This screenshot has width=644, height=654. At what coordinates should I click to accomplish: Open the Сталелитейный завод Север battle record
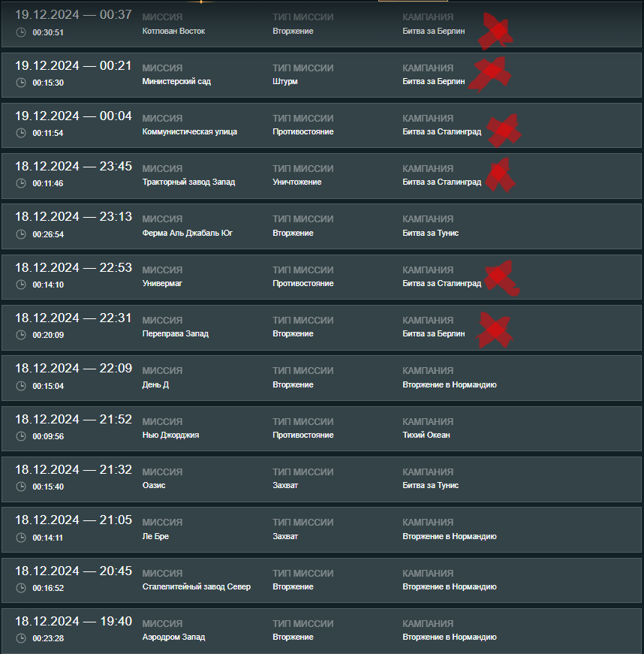pos(321,580)
